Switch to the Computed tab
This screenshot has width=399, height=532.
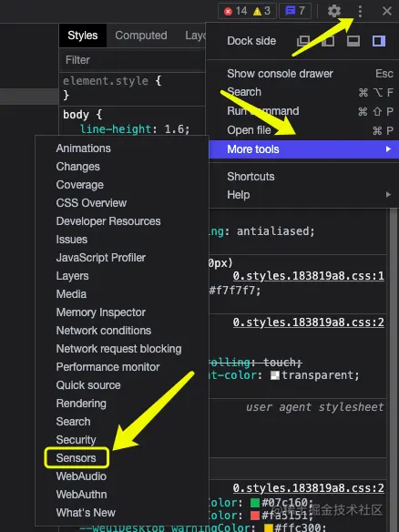141,36
